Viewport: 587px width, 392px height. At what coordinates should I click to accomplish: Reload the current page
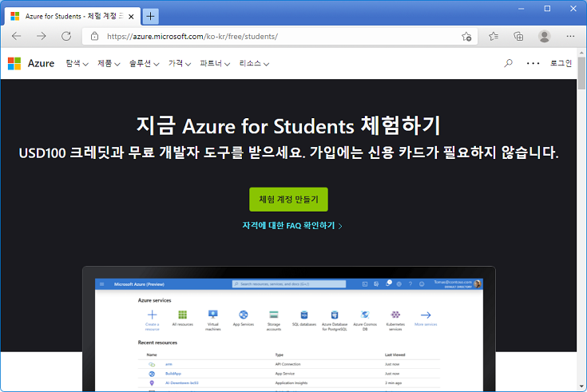coord(66,36)
